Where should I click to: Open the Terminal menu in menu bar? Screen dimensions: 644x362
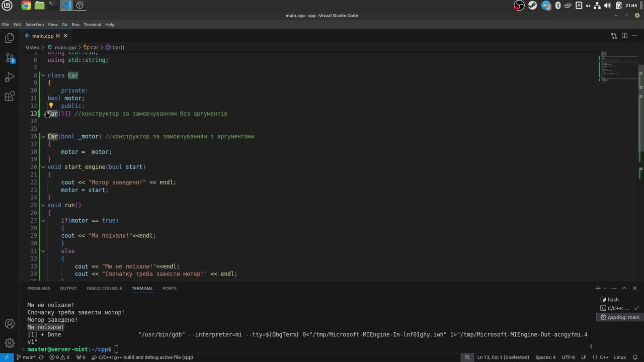[x=92, y=25]
